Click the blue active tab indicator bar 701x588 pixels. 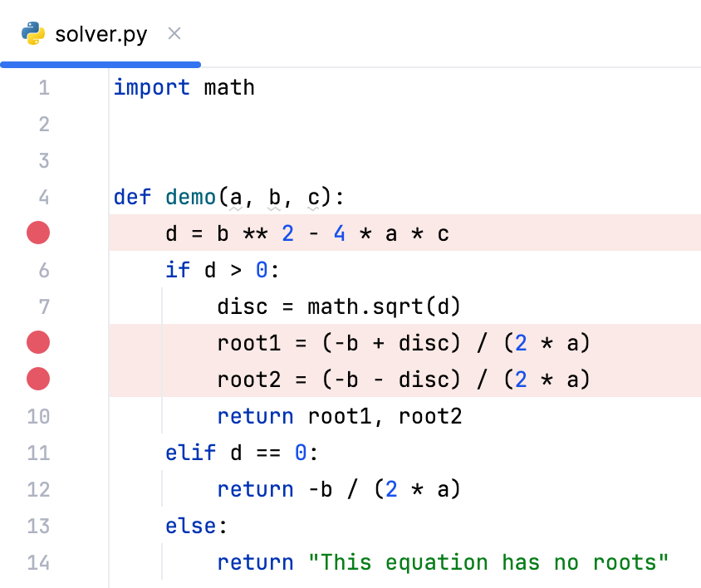(100, 64)
